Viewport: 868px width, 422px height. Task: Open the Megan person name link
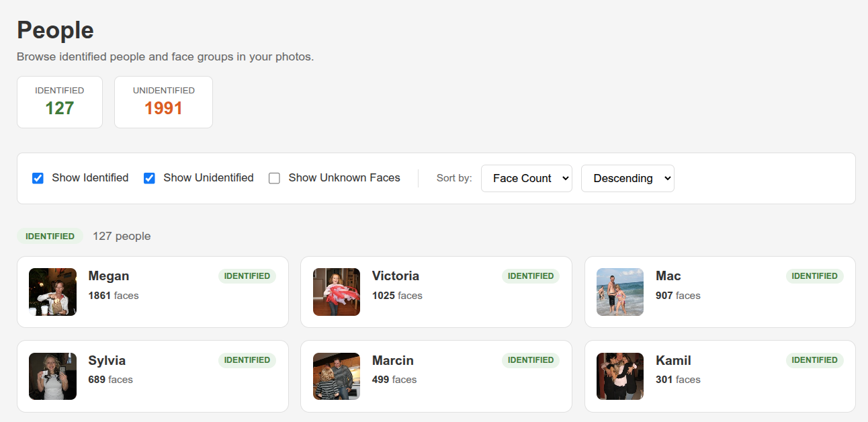109,276
